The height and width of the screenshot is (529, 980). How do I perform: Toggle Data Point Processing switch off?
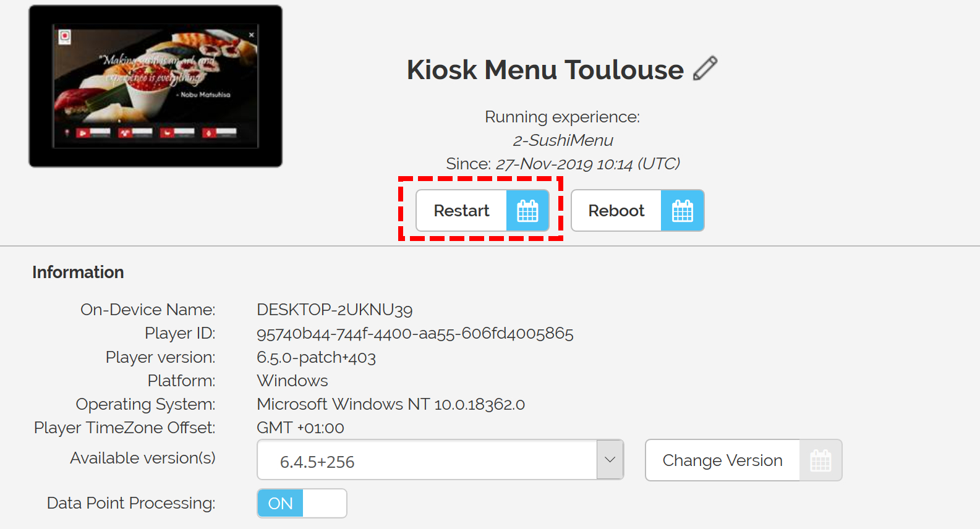(302, 503)
